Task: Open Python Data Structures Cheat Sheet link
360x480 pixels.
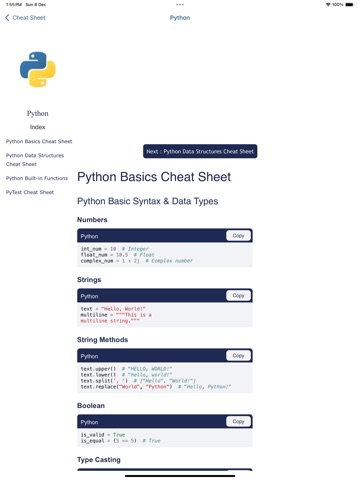Action: pos(35,160)
